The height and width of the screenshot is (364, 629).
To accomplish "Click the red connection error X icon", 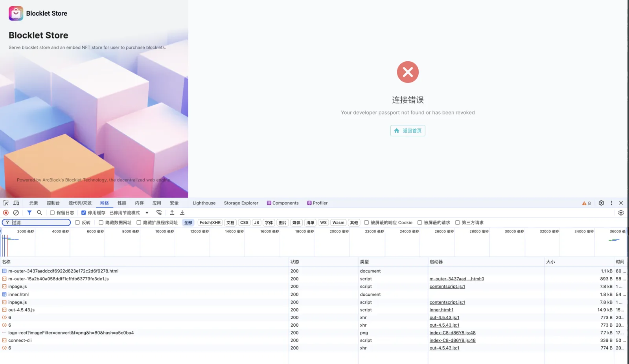I will 408,72.
